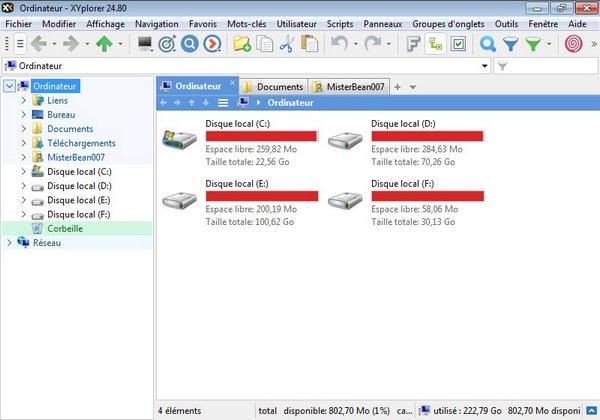600x420 pixels.
Task: Click '4 éléments' in status bar
Action: [x=179, y=410]
